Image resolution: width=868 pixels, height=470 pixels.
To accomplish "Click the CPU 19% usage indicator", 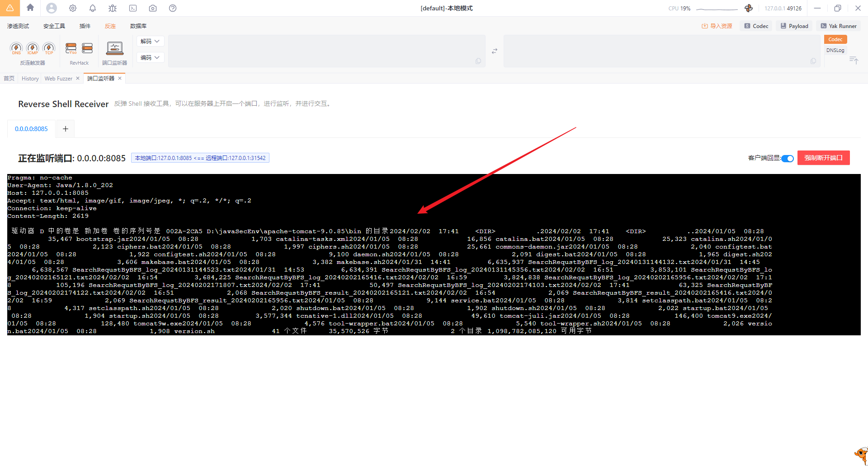I will pos(679,9).
